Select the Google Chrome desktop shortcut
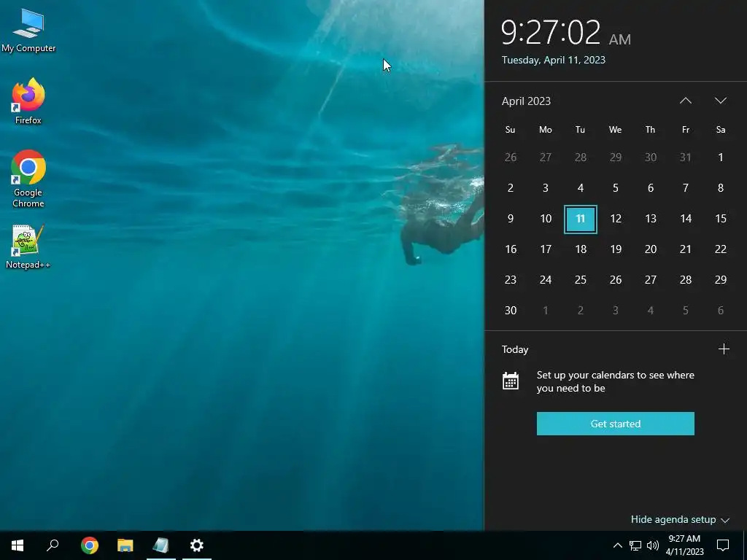Viewport: 747px width, 560px height. 28,179
